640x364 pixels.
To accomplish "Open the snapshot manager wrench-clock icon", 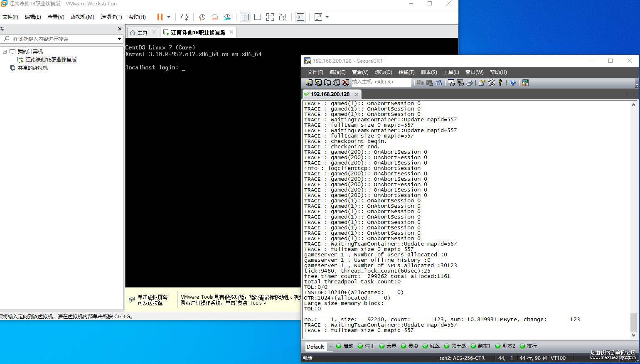I will click(227, 17).
